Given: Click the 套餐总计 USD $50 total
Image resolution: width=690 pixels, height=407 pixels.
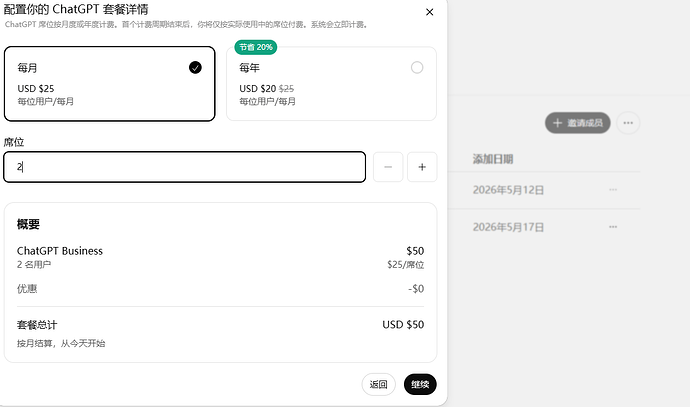Looking at the screenshot, I should click(x=220, y=325).
